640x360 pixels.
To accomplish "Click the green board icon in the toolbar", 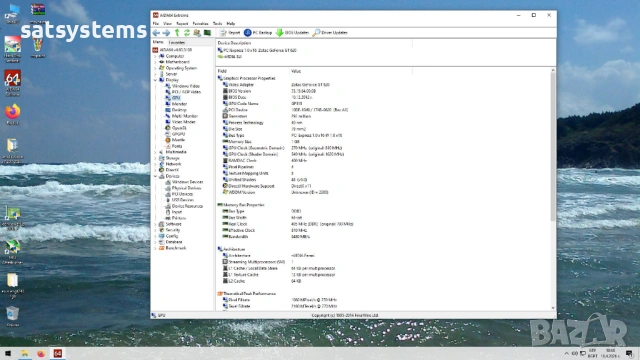I will tap(207, 33).
